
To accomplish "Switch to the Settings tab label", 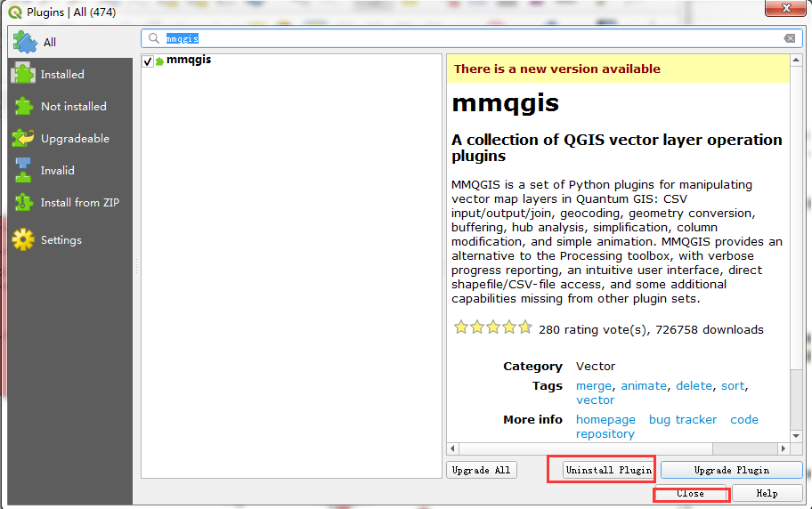I will coord(61,240).
